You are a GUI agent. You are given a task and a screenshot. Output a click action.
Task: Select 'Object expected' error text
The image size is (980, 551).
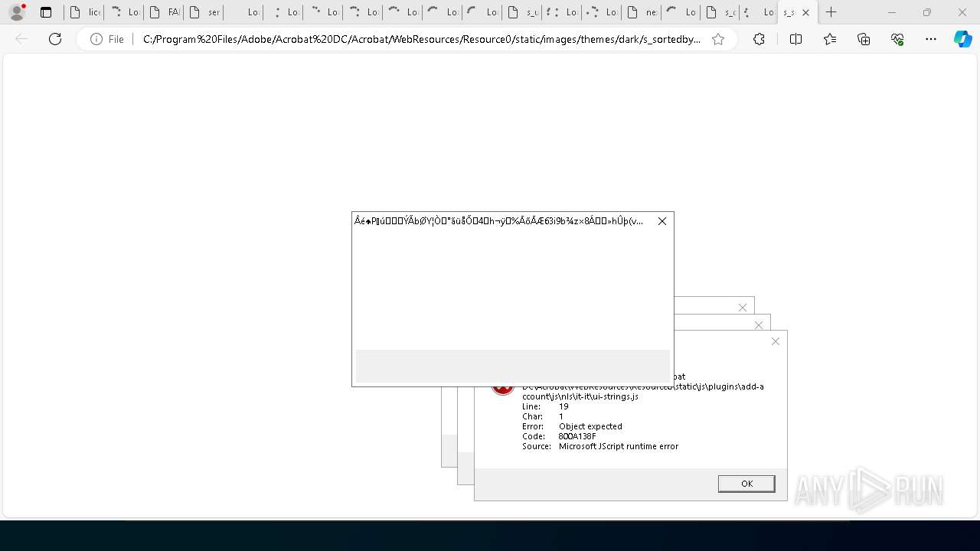(590, 426)
